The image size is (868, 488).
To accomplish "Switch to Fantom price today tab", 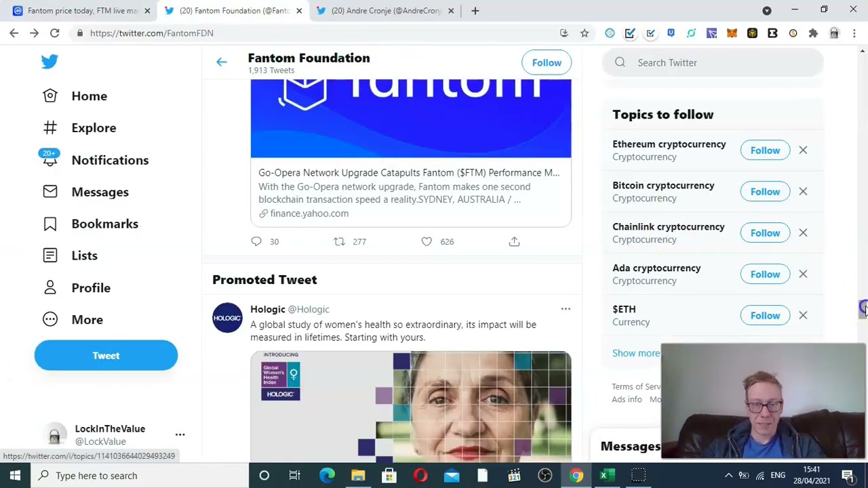I will click(79, 11).
